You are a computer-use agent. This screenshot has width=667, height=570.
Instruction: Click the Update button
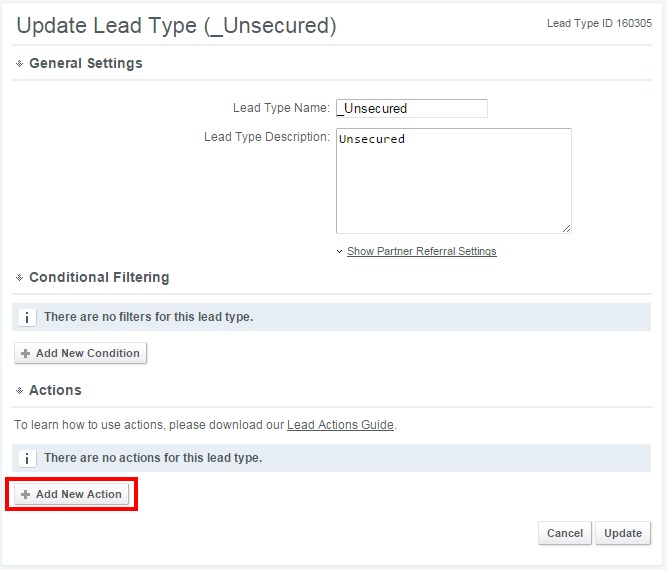(x=623, y=534)
